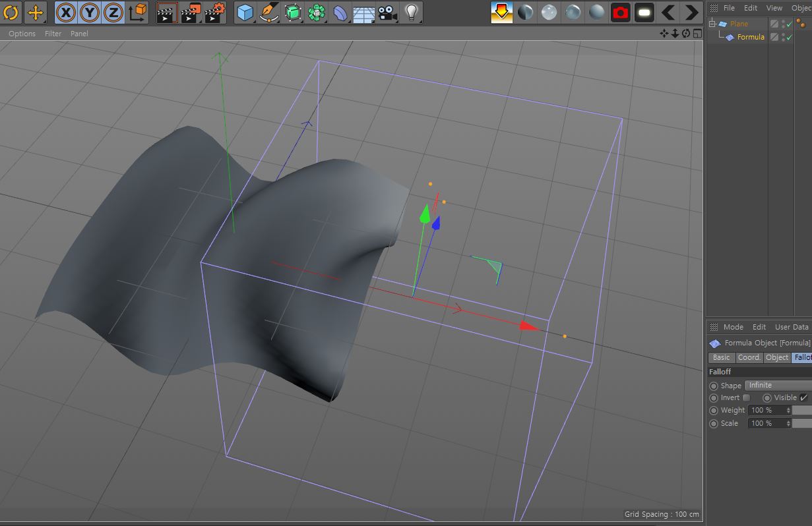Image resolution: width=812 pixels, height=526 pixels.
Task: Open File menu in Object Manager
Action: click(729, 8)
